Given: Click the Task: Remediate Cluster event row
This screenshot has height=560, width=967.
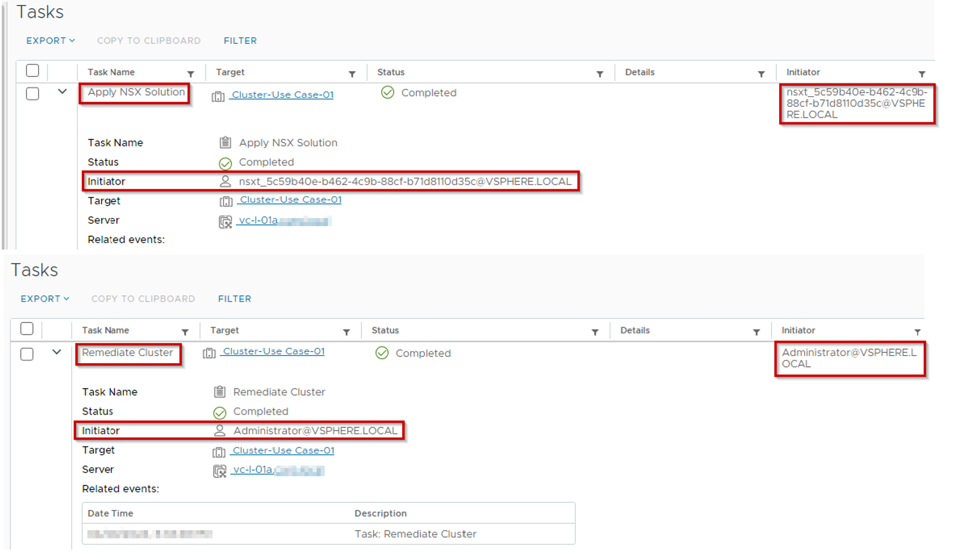Looking at the screenshot, I should pyautogui.click(x=415, y=534).
